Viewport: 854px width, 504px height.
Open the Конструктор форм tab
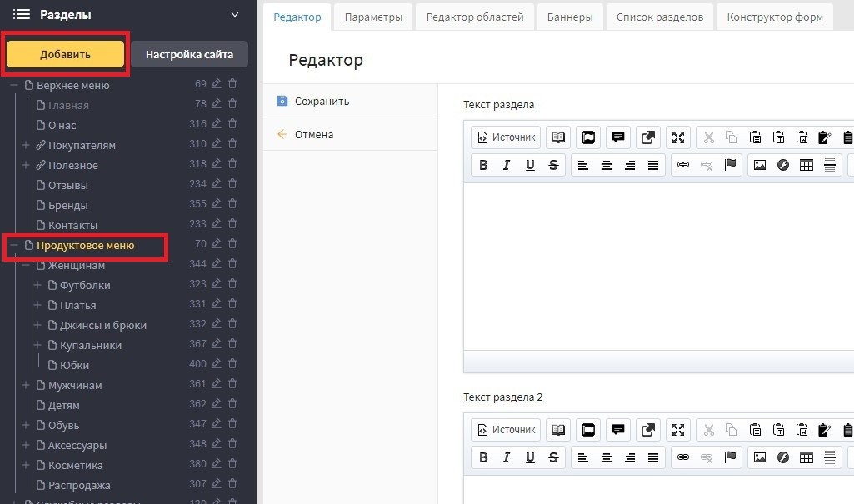pos(774,17)
